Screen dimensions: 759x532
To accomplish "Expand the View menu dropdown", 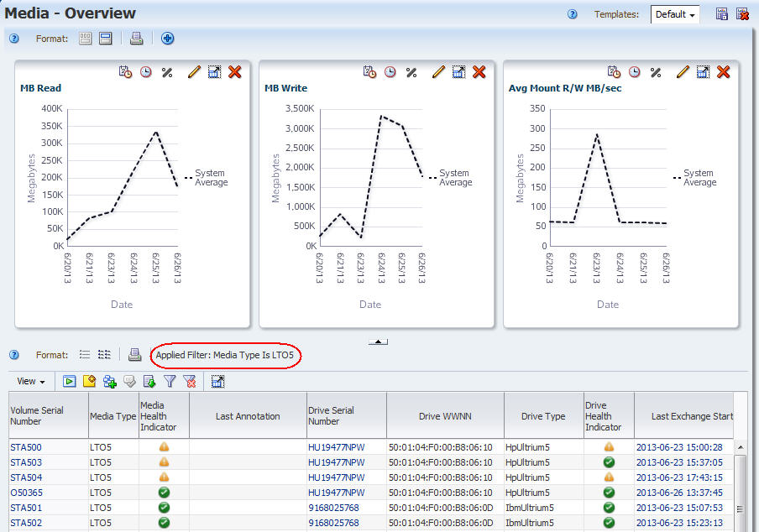I will [x=31, y=382].
